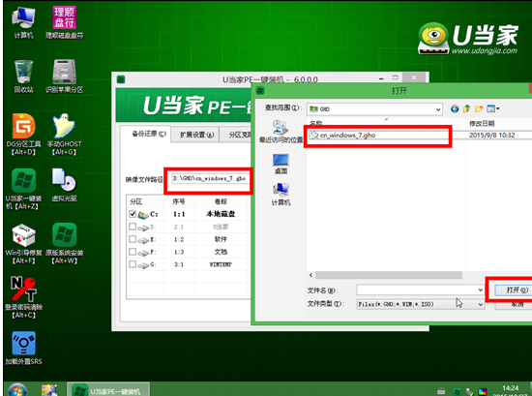Click the colorful system tray icon

[482, 391]
